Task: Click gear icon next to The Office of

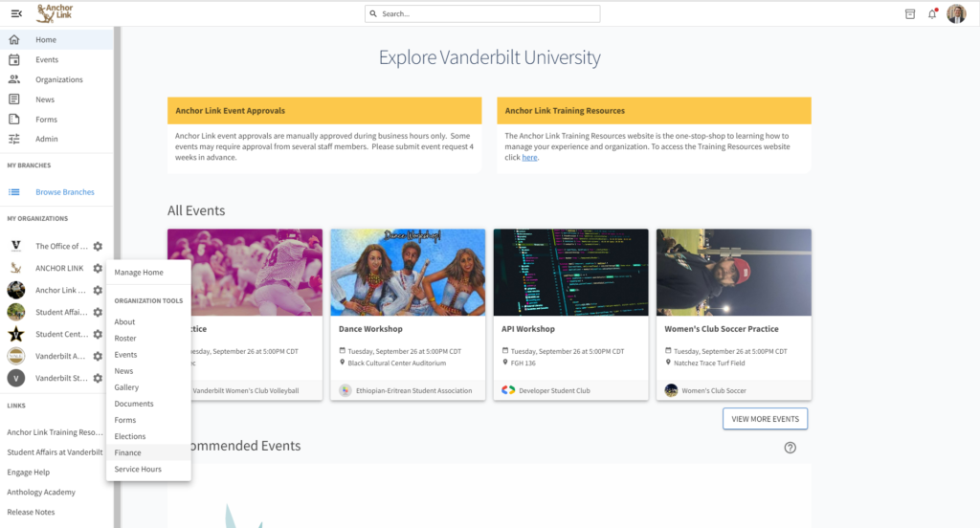Action: click(x=98, y=247)
